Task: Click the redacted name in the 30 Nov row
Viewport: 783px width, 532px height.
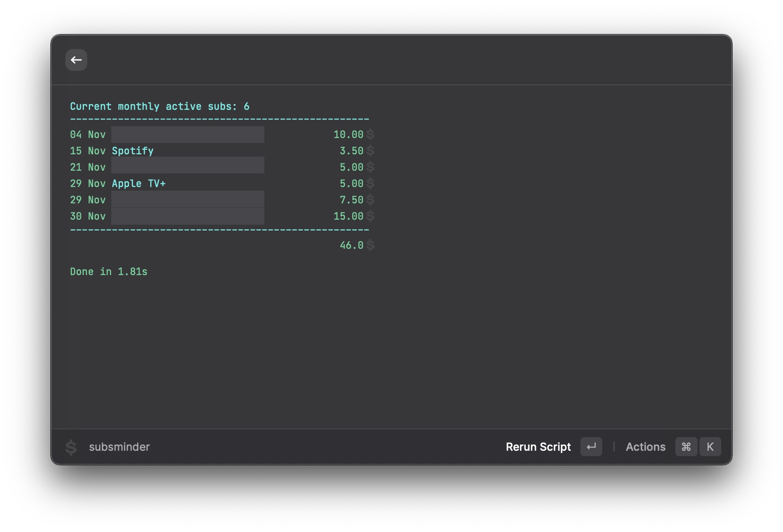Action: pyautogui.click(x=188, y=217)
